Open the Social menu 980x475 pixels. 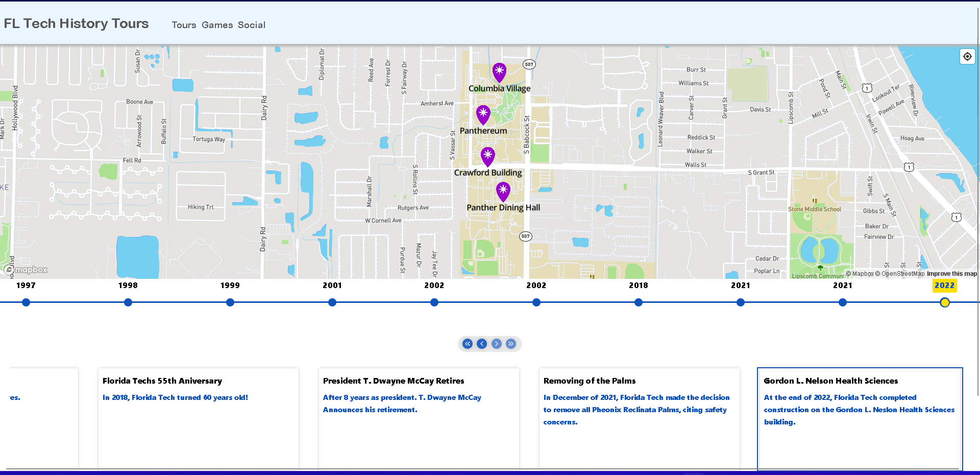(252, 25)
